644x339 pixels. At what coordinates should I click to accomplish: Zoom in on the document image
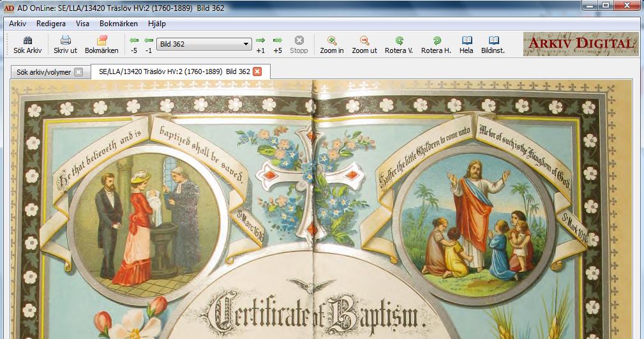pyautogui.click(x=332, y=45)
